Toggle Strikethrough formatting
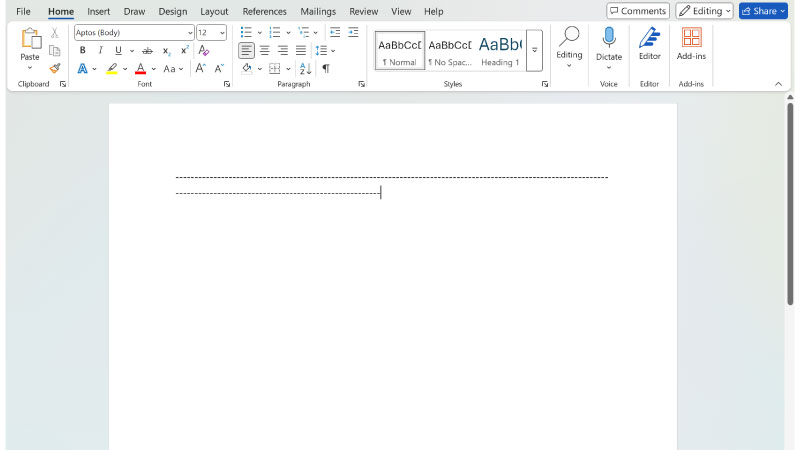 coord(147,51)
